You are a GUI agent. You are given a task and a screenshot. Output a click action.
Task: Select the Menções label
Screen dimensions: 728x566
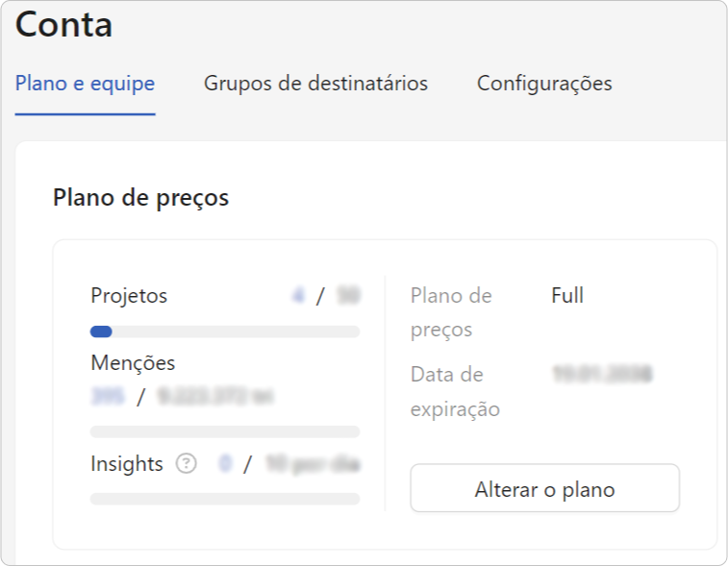click(x=133, y=363)
